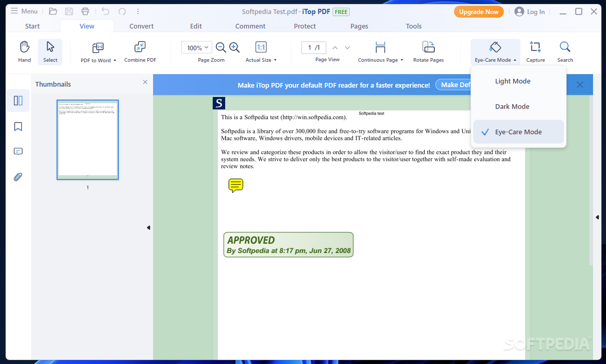The height and width of the screenshot is (364, 606).
Task: Open the Tools tab
Action: click(414, 26)
